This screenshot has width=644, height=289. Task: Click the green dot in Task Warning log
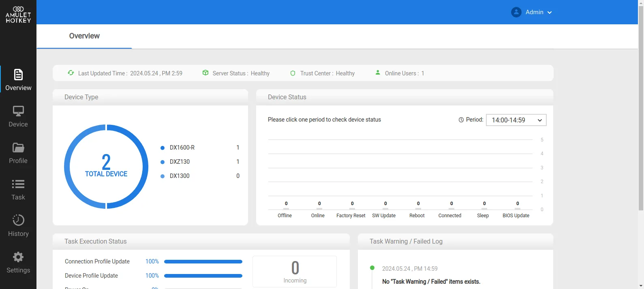click(372, 268)
